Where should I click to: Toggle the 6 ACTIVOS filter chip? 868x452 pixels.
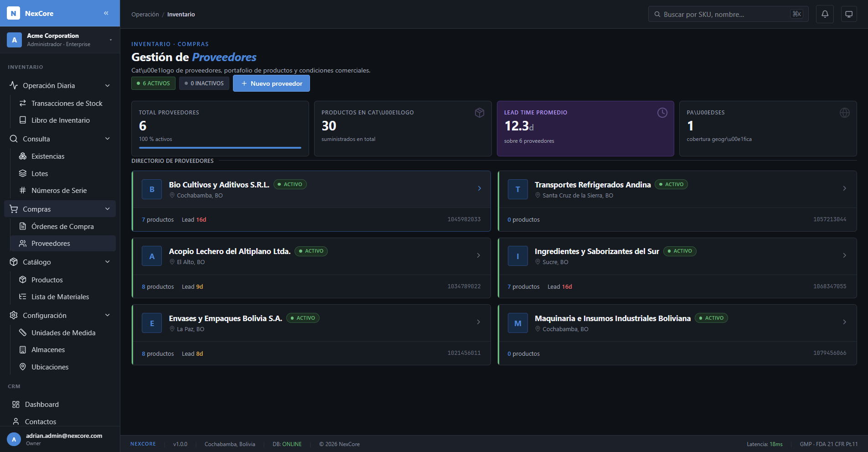pyautogui.click(x=153, y=83)
